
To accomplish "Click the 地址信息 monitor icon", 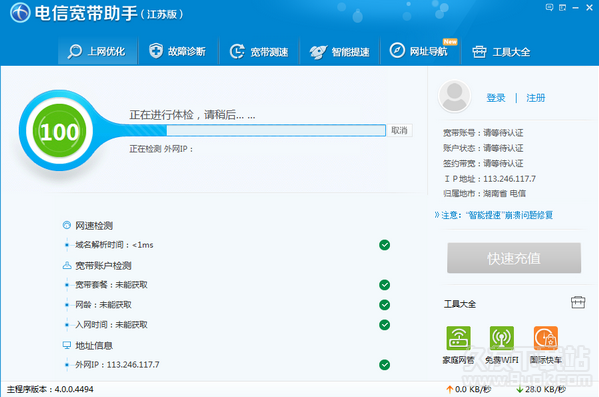I will coord(67,345).
